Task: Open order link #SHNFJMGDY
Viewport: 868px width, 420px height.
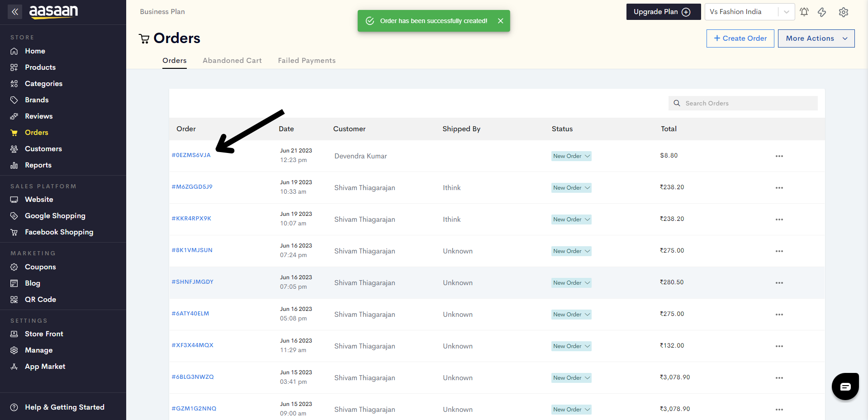Action: tap(192, 282)
